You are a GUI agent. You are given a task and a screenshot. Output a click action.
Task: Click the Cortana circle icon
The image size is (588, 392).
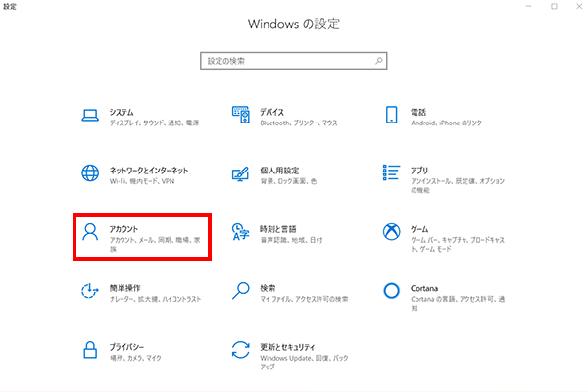[391, 291]
